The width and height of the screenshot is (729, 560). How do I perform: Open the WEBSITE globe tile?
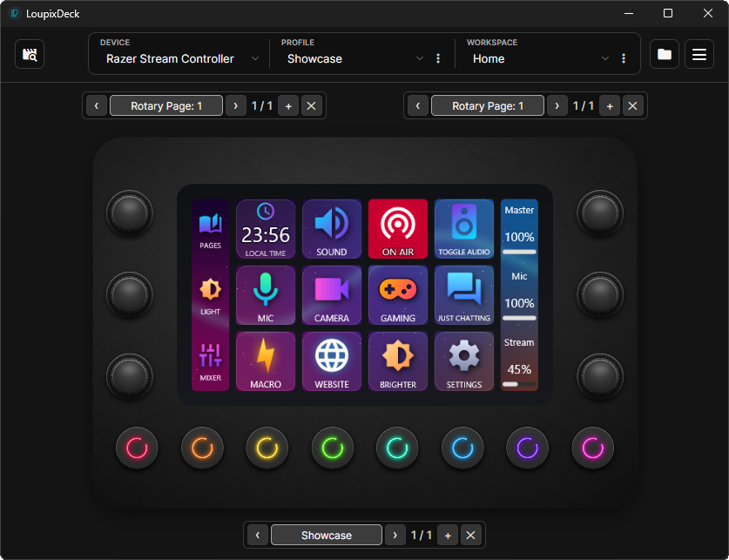[x=332, y=361]
